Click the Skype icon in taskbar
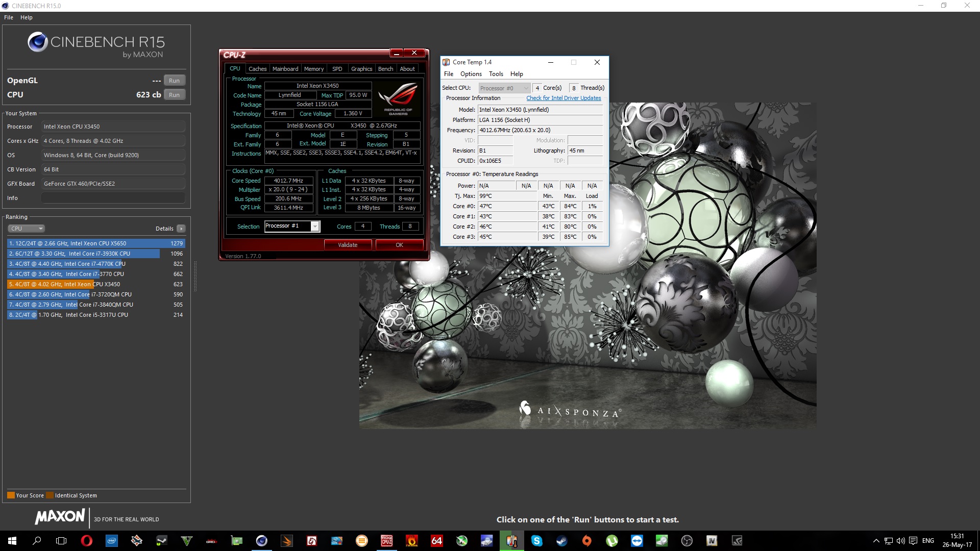This screenshot has width=980, height=551. point(537,541)
